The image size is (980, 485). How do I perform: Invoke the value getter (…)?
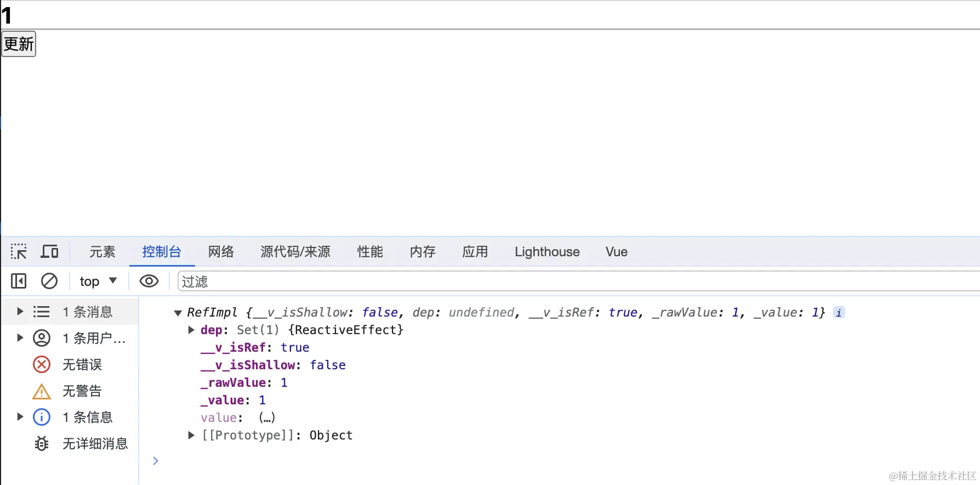[267, 418]
